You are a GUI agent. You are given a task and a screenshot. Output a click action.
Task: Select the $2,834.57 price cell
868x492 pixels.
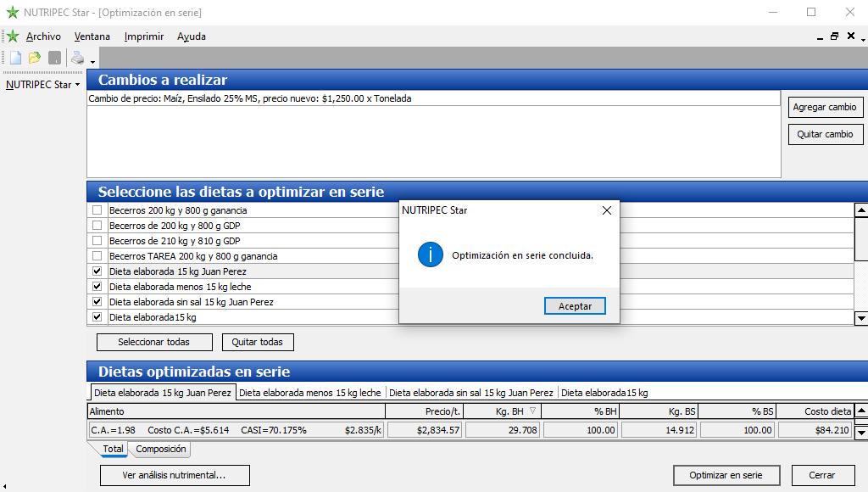pos(425,430)
